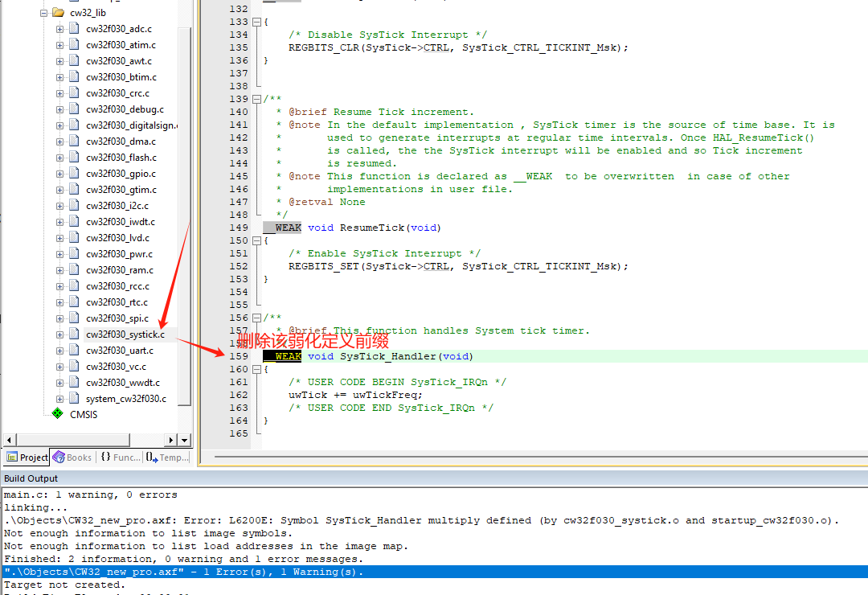Click L6200E multiply defined error line
This screenshot has height=595, width=868.
point(422,520)
